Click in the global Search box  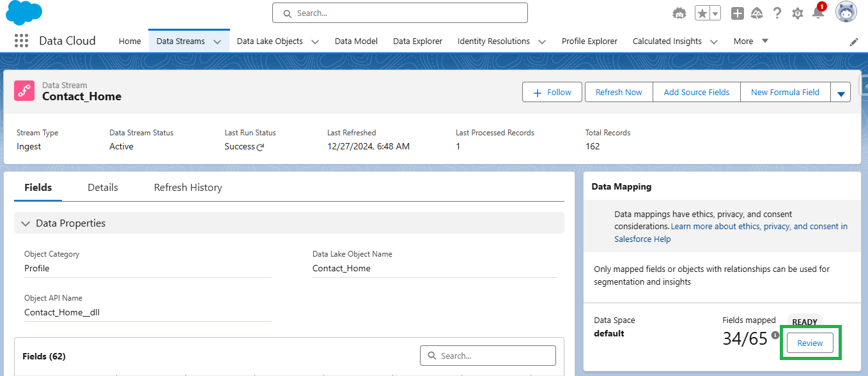(x=400, y=13)
